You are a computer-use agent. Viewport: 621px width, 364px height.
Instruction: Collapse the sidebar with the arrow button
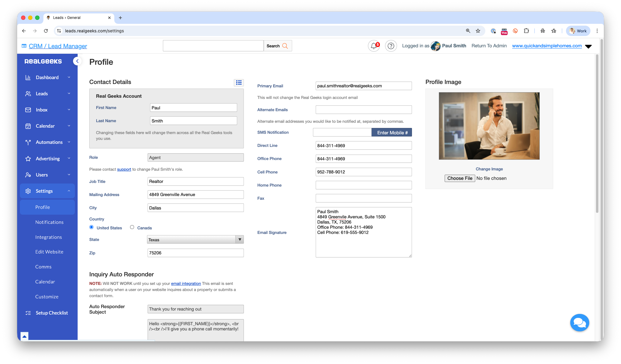click(x=77, y=61)
